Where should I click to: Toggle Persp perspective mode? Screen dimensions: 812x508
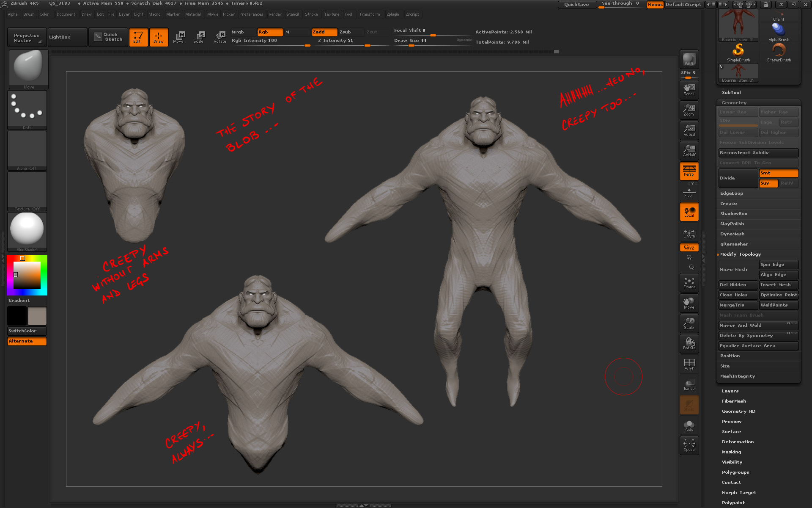(x=689, y=171)
